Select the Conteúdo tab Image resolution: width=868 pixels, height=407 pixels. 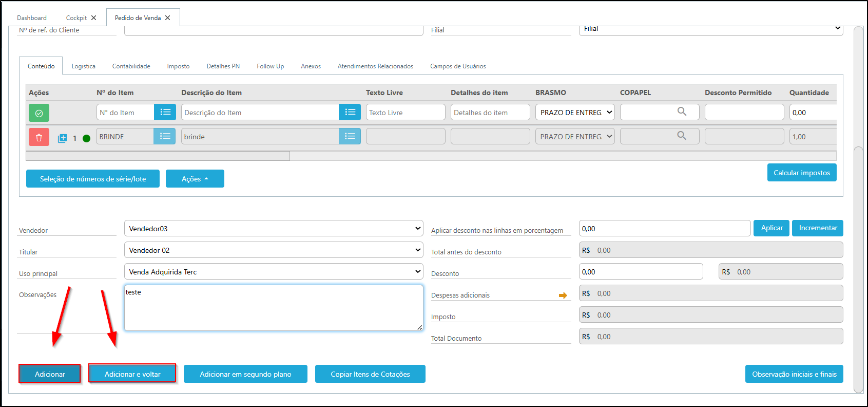pyautogui.click(x=41, y=66)
